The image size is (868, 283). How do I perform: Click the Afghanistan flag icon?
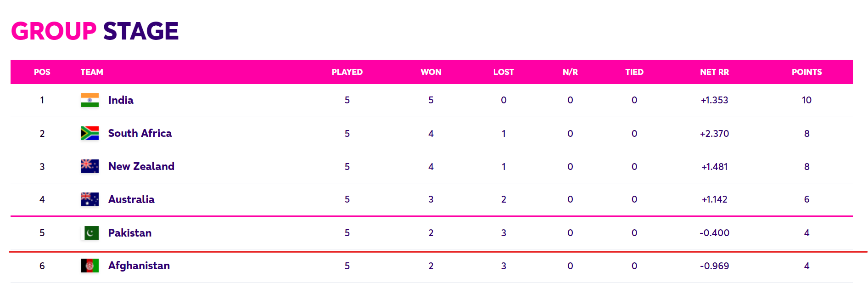coord(90,266)
